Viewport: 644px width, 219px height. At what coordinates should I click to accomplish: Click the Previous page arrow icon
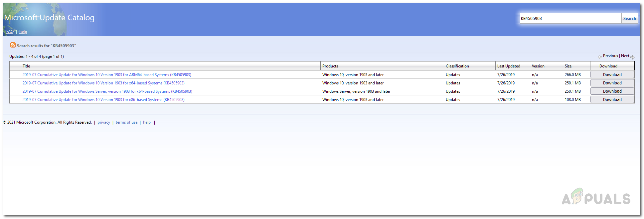[600, 57]
